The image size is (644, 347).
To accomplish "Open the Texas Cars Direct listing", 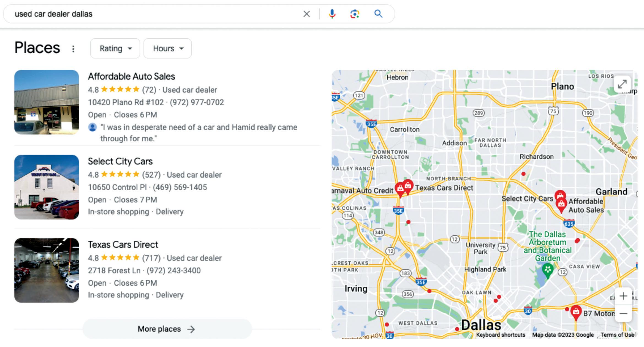I will click(x=123, y=245).
